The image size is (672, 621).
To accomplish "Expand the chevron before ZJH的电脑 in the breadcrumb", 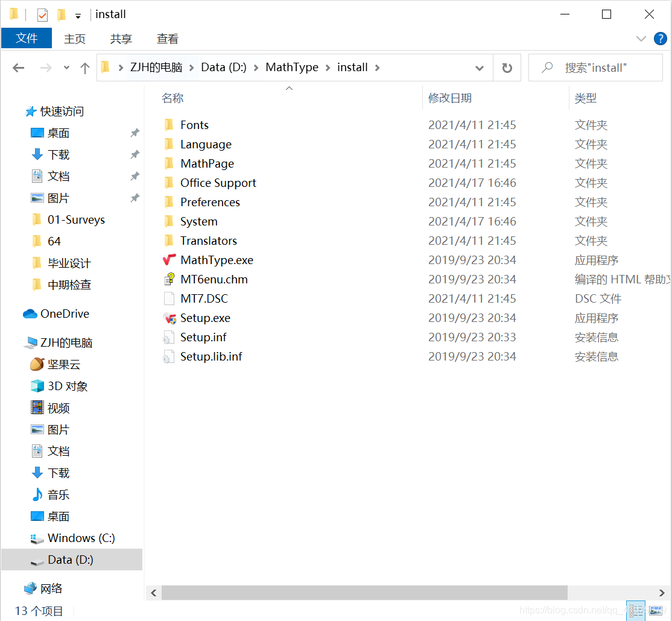I will (x=121, y=68).
